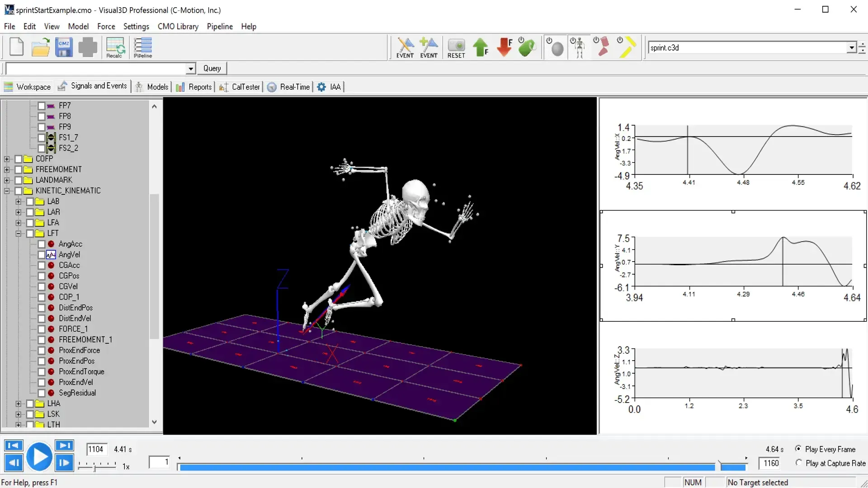
Task: Expand the LHA folder in the tree
Action: point(18,404)
